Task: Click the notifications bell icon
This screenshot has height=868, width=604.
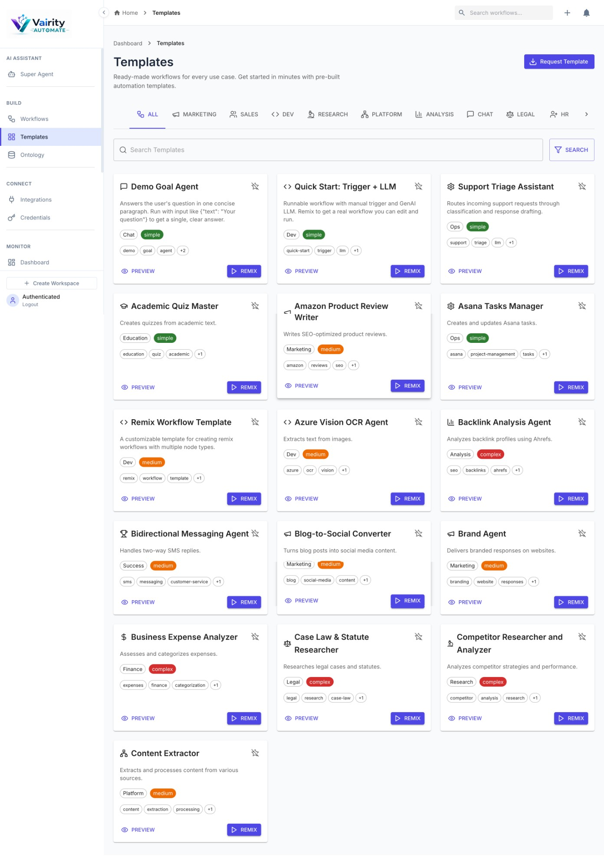Action: click(586, 13)
